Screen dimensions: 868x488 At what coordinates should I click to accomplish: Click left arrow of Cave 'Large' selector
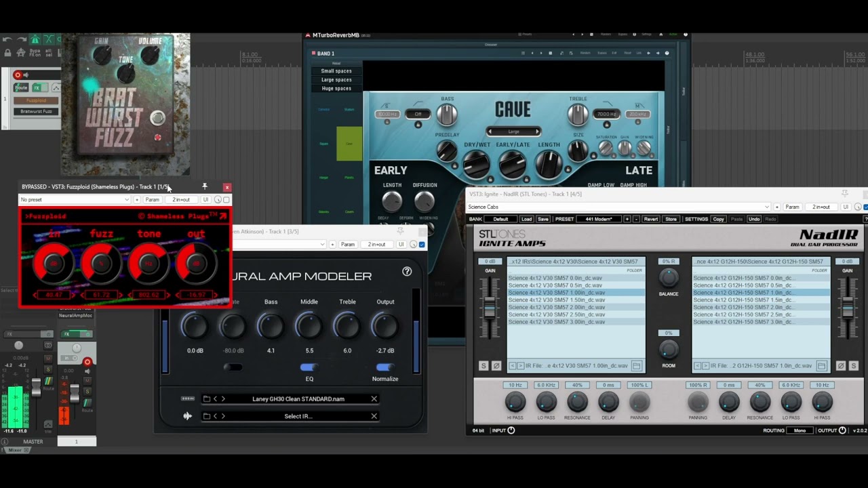point(490,131)
